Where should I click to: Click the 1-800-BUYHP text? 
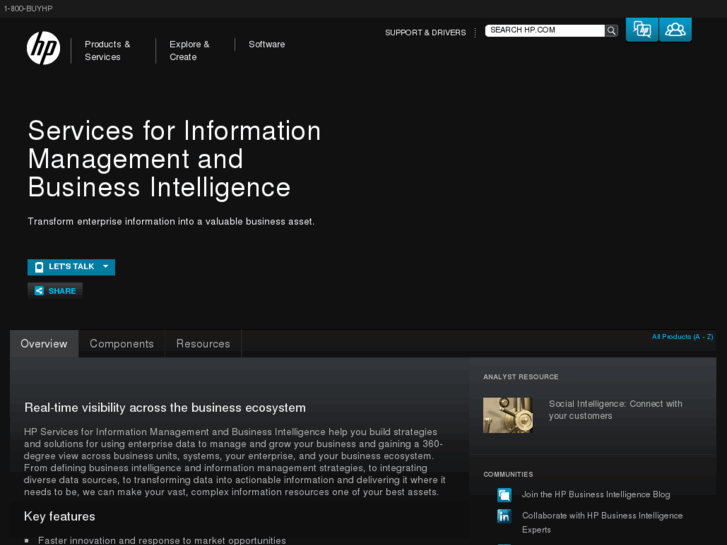(x=28, y=9)
